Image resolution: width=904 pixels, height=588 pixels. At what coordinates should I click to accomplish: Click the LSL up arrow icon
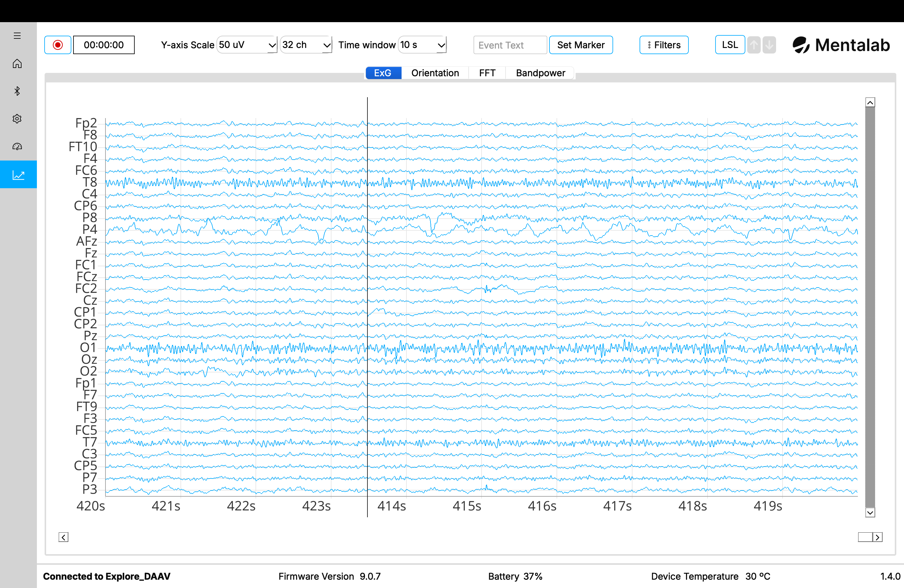[754, 45]
